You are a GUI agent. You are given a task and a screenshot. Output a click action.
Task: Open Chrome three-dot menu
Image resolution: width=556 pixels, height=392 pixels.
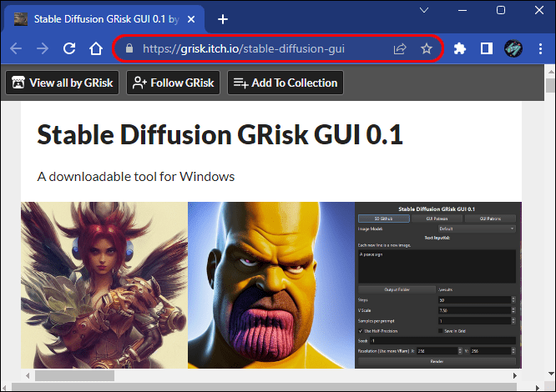[x=540, y=48]
